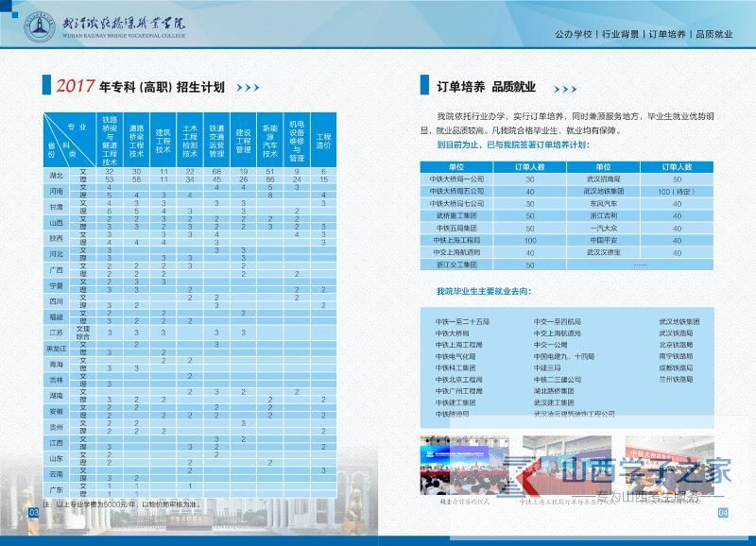This screenshot has height=546, width=756.
Task: Click the 黑龙江 province row label
Action: tap(57, 349)
